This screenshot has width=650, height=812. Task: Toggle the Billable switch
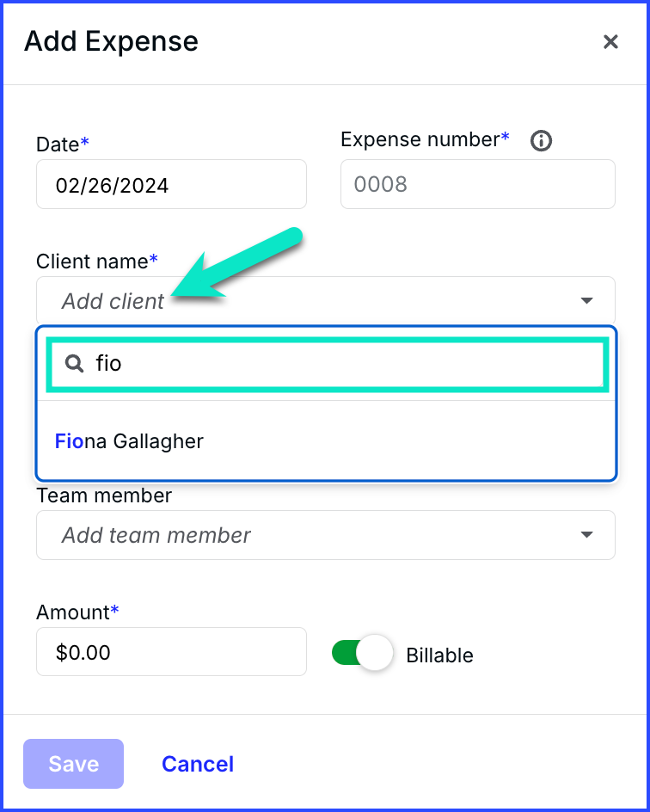pos(362,653)
